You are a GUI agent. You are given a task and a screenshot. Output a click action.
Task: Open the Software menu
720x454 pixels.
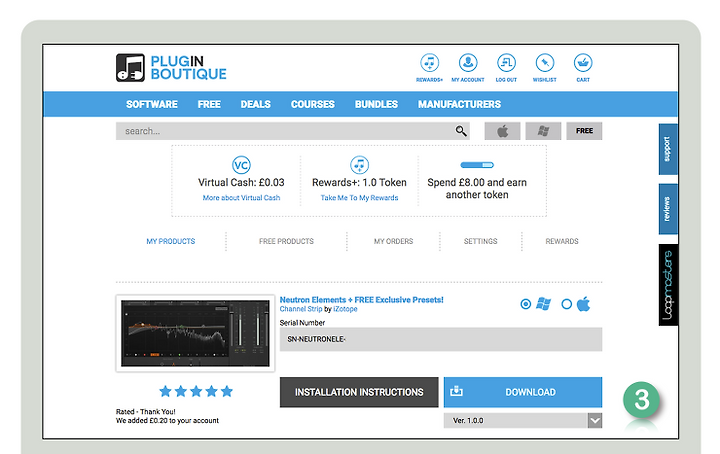tap(152, 104)
